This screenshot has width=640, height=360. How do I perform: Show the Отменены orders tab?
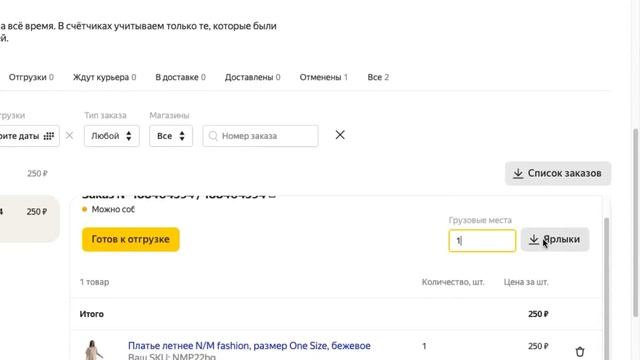(x=324, y=77)
